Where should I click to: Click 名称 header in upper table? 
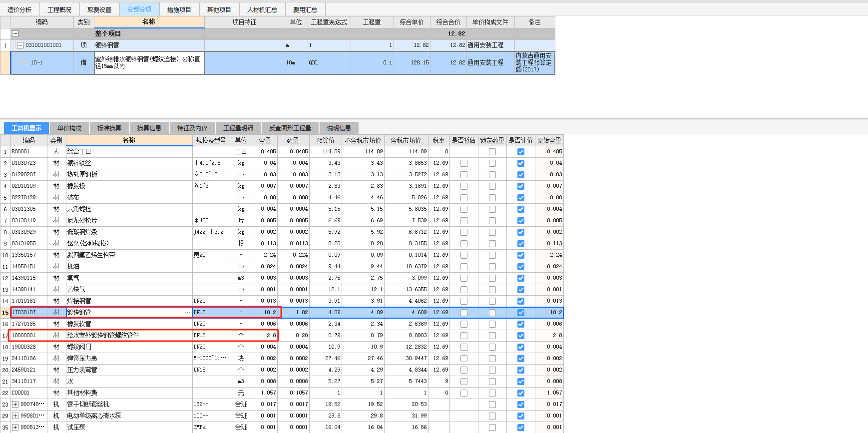coord(149,22)
